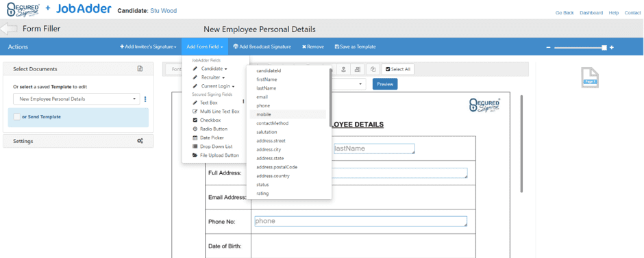Screen dimensions: 644x258
Task: Open the saved Template dropdown
Action: [77, 99]
